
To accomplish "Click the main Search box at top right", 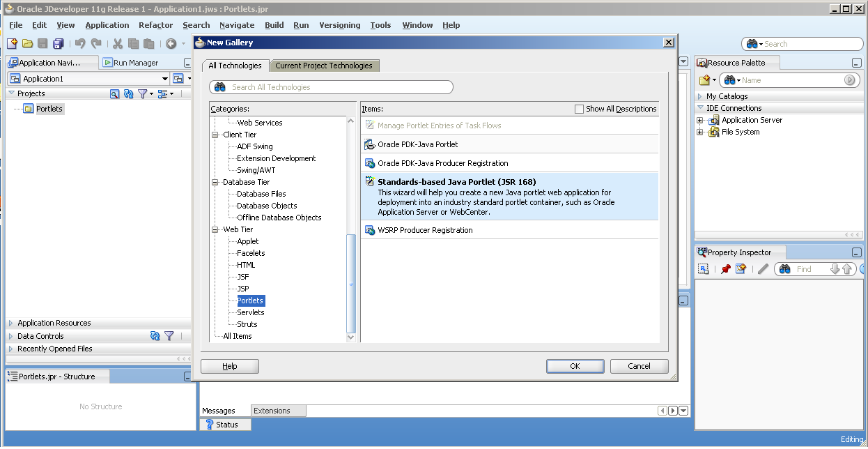I will click(x=803, y=44).
